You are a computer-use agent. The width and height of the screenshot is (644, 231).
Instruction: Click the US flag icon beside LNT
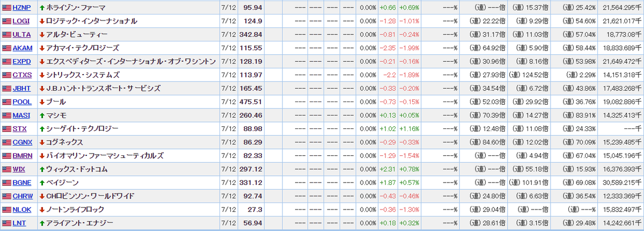(x=6, y=222)
